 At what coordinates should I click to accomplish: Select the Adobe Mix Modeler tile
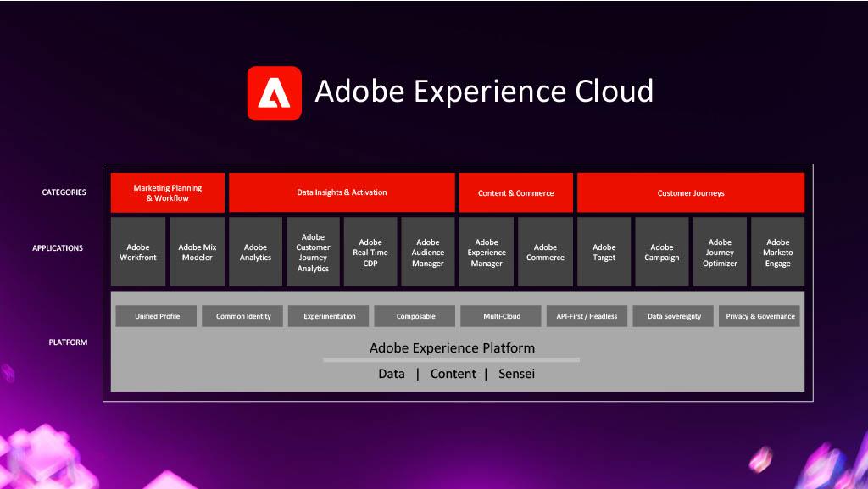[x=197, y=252]
